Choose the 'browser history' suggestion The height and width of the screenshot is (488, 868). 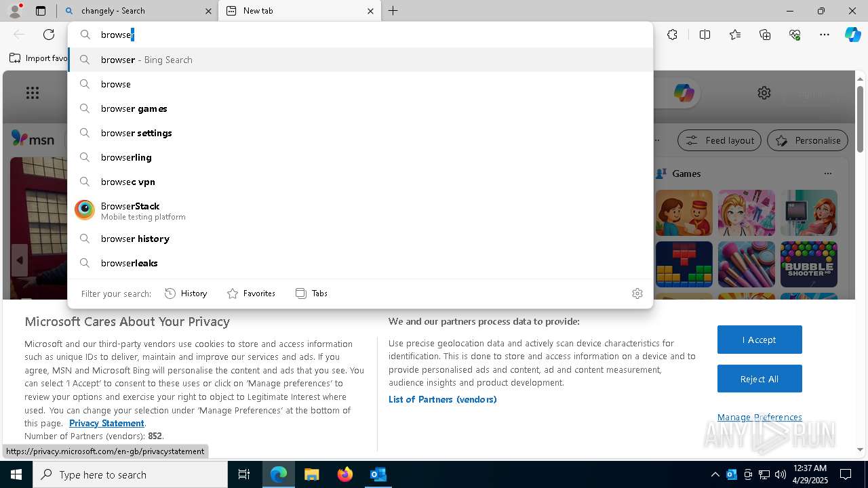click(x=360, y=239)
